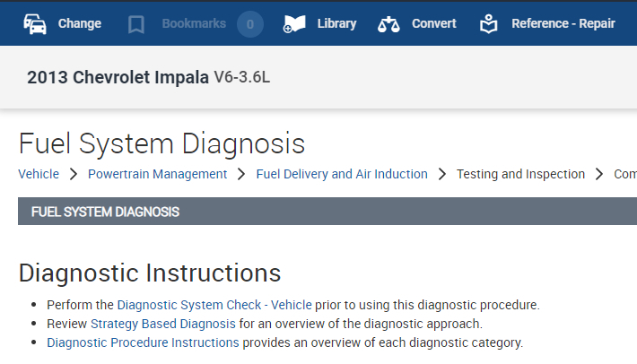The width and height of the screenshot is (637, 364).
Task: Go to the Vehicle breadcrumb link
Action: point(39,174)
